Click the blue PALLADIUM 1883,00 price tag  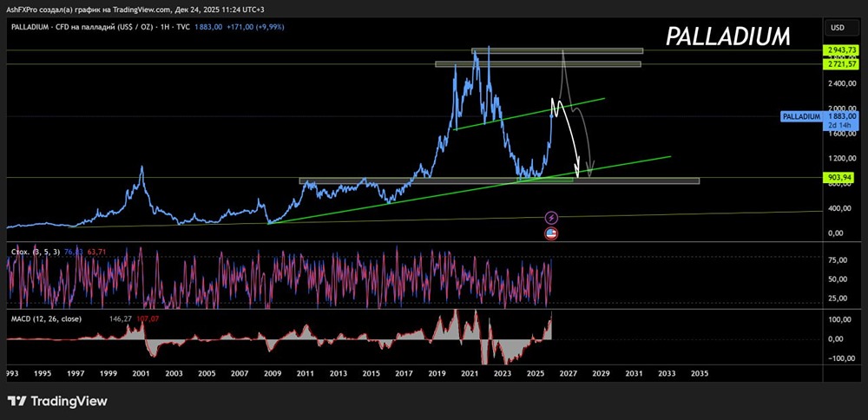(820, 116)
